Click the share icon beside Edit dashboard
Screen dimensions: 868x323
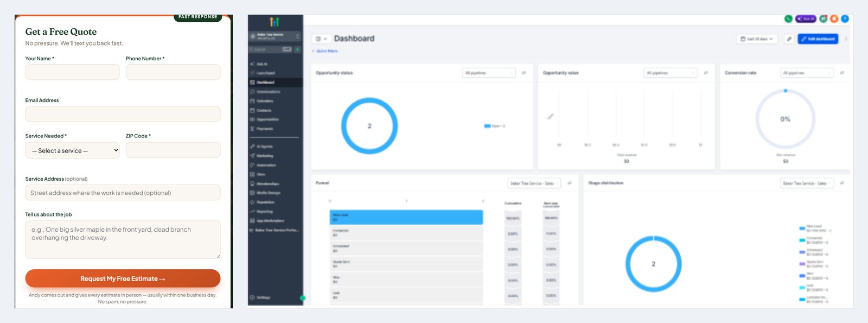789,39
